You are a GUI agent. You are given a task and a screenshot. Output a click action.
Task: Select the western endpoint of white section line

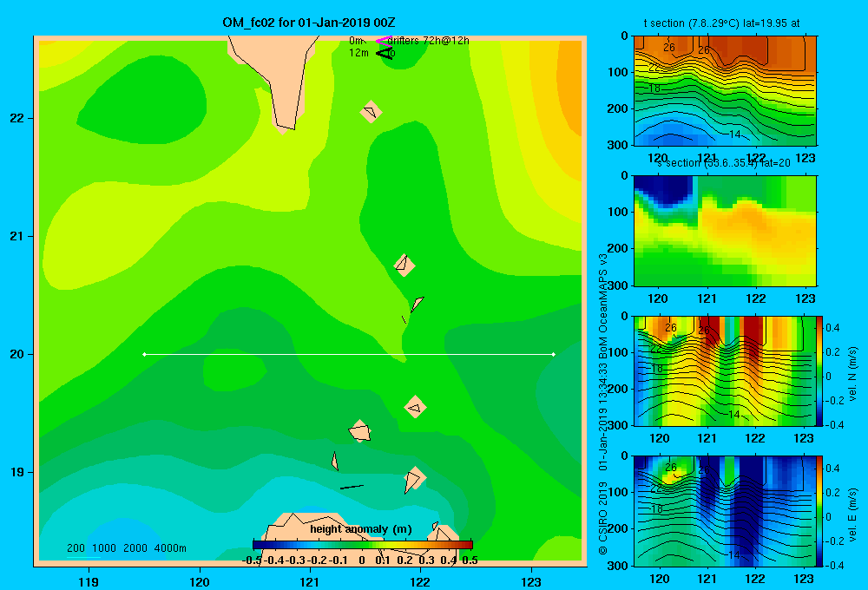144,354
